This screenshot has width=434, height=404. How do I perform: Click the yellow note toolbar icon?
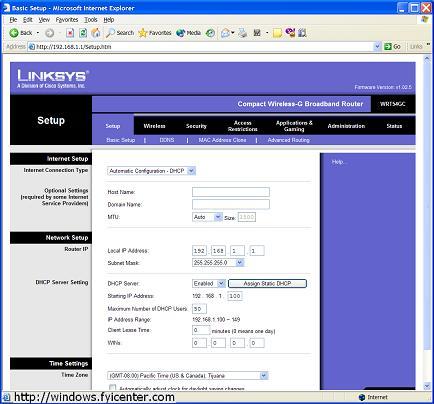pos(277,33)
